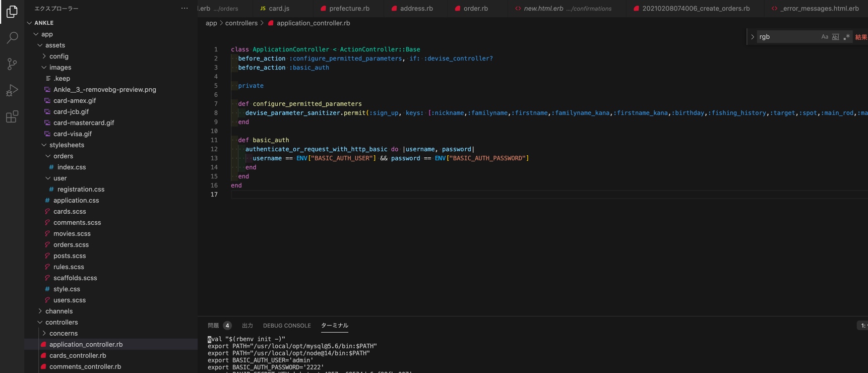The width and height of the screenshot is (868, 373).
Task: Switch to new.html.erb confirmations tab
Action: (567, 8)
